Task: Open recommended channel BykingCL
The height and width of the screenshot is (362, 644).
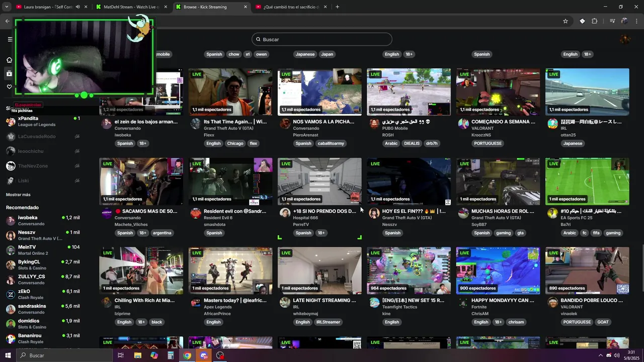Action: coord(43,264)
